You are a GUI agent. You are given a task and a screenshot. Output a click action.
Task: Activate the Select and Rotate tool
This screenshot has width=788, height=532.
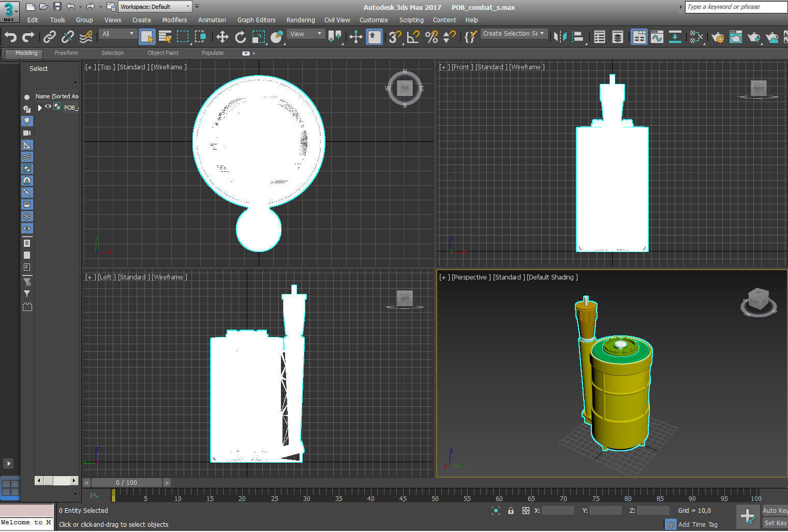241,37
